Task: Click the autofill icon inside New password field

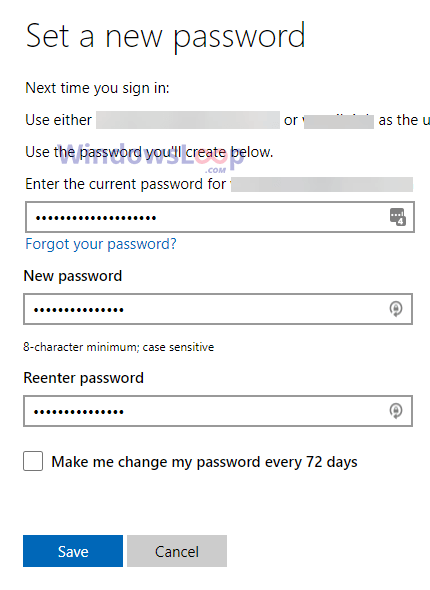Action: point(396,309)
